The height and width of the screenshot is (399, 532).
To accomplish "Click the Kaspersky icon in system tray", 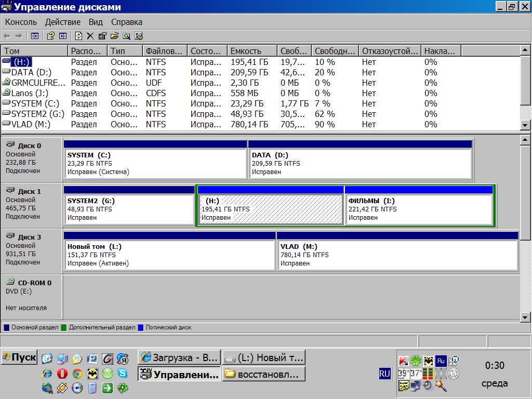I will (404, 361).
